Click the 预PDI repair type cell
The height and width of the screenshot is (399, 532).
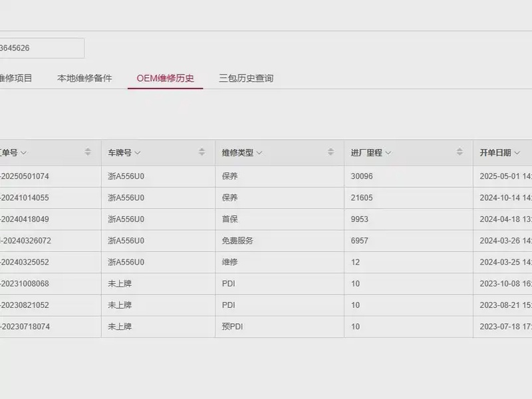point(233,327)
